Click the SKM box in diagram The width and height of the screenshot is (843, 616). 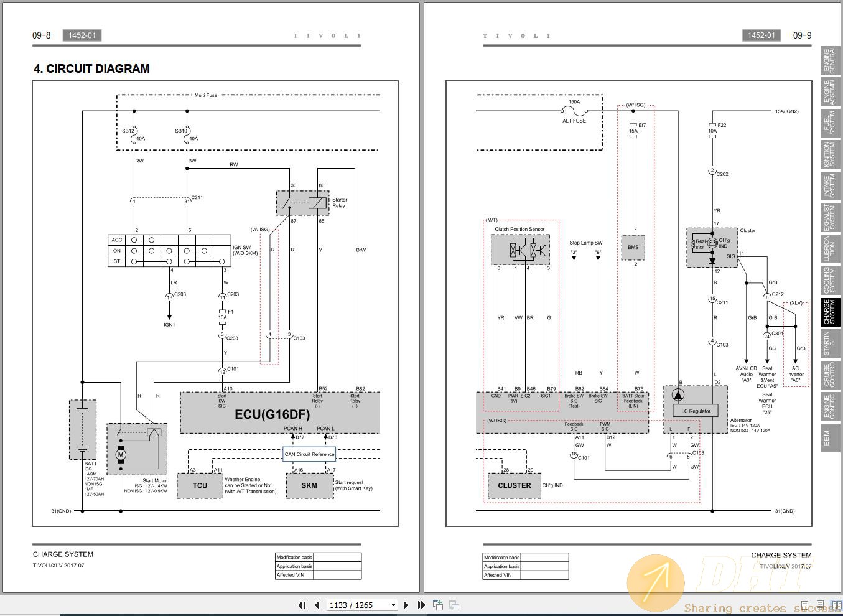(309, 485)
